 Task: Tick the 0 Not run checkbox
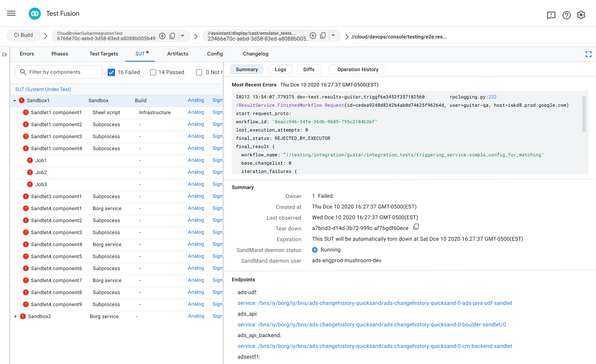pyautogui.click(x=199, y=72)
